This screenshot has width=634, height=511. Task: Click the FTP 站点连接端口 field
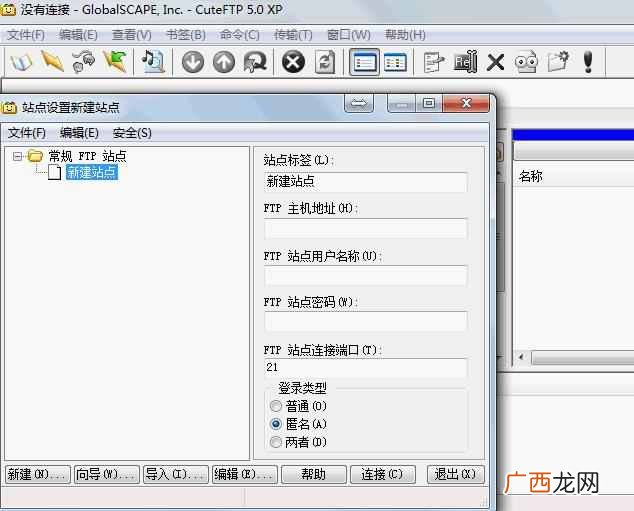coord(366,368)
